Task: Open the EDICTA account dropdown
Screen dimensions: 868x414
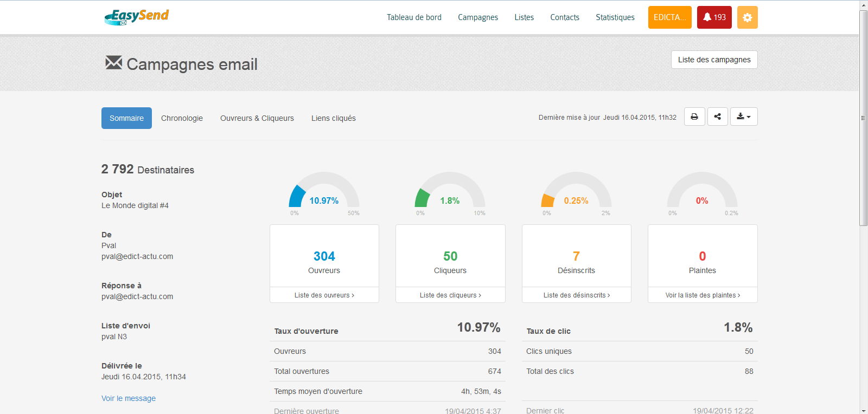Action: pos(669,17)
